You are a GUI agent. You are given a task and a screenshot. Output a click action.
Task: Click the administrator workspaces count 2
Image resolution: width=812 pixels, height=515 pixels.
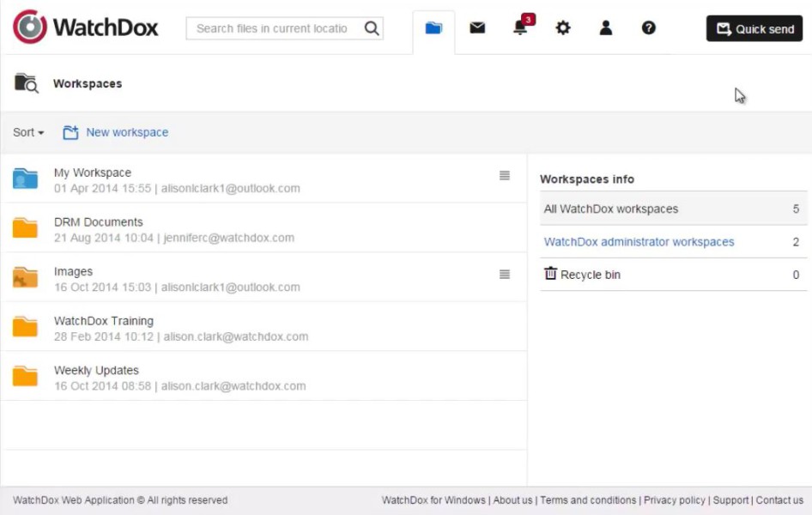click(x=796, y=242)
